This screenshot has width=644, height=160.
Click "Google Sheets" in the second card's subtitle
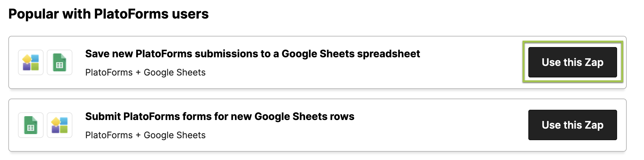[175, 135]
